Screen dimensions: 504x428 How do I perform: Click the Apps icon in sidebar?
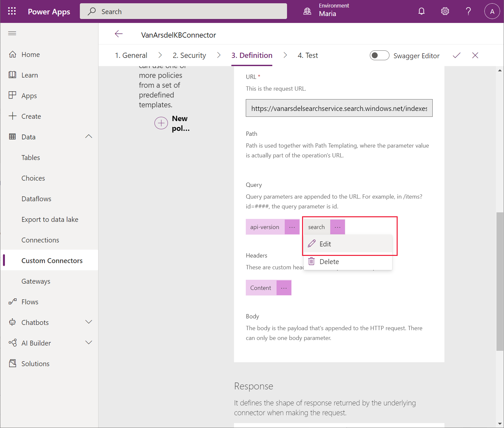[12, 96]
